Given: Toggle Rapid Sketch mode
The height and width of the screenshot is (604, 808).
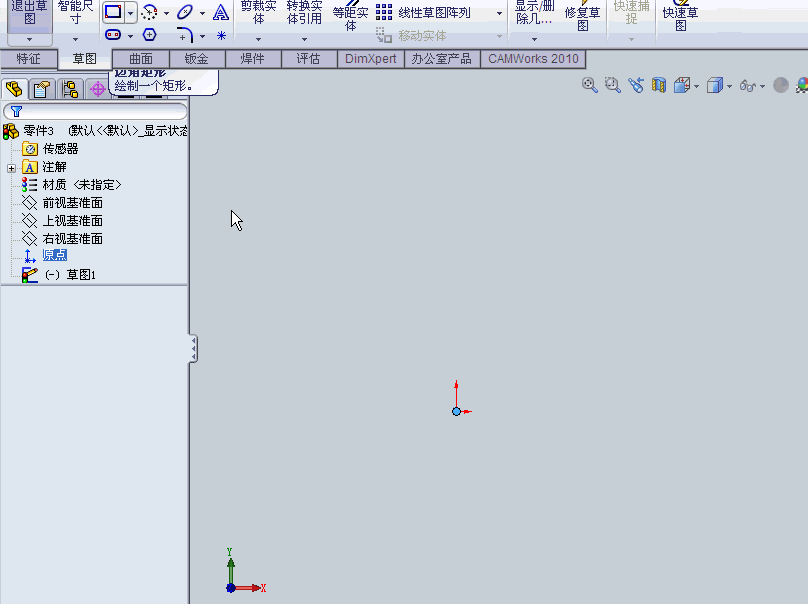Looking at the screenshot, I should [681, 15].
